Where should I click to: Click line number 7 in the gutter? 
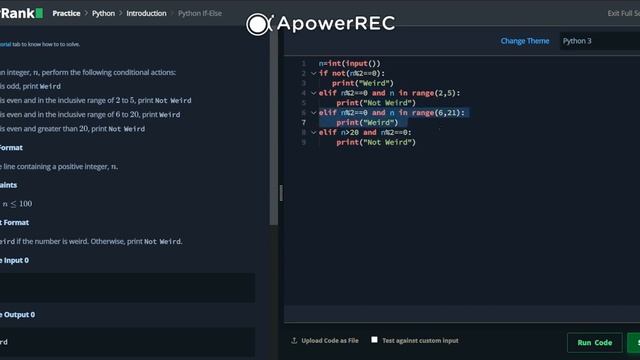(303, 122)
